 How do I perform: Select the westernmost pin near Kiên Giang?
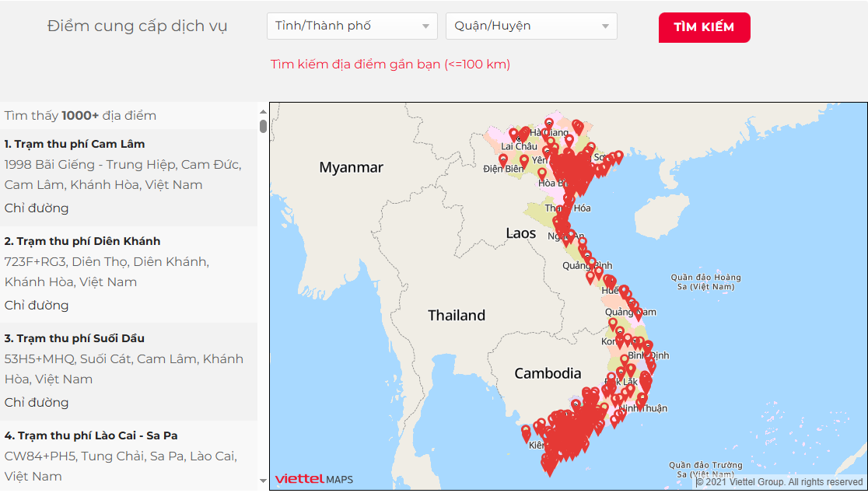[x=526, y=432]
